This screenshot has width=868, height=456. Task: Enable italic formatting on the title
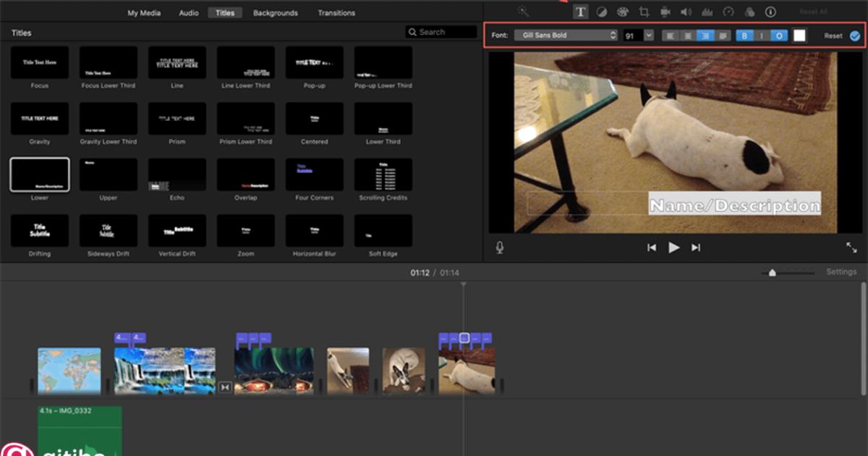762,35
